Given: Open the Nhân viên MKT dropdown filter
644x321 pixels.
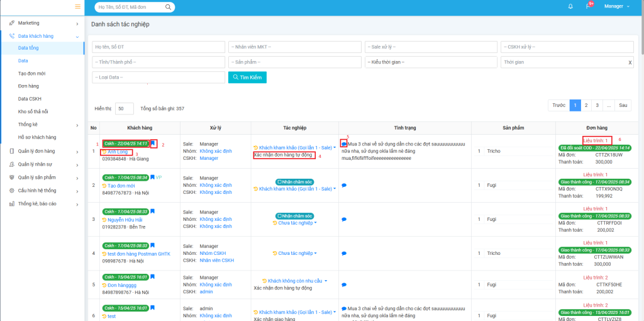Looking at the screenshot, I should [x=294, y=47].
